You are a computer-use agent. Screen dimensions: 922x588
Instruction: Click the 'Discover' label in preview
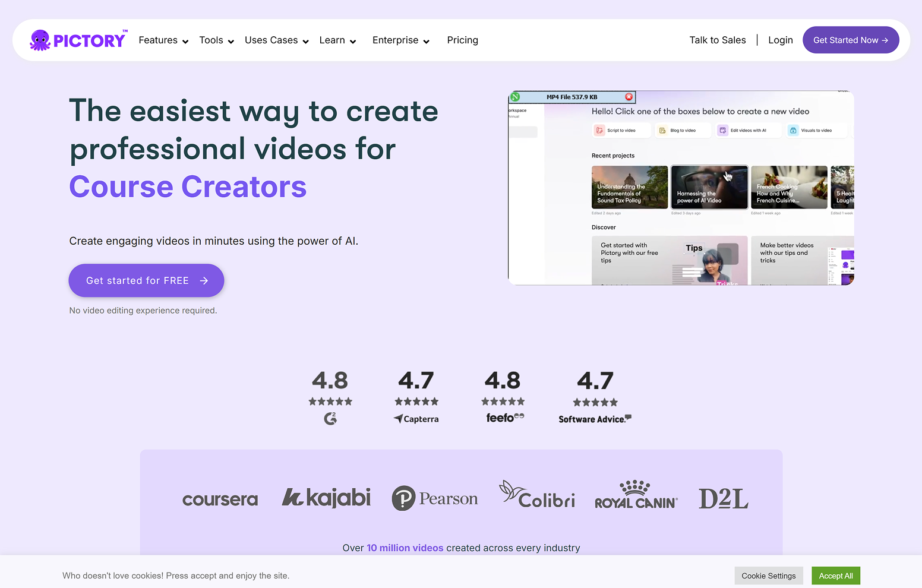tap(604, 227)
